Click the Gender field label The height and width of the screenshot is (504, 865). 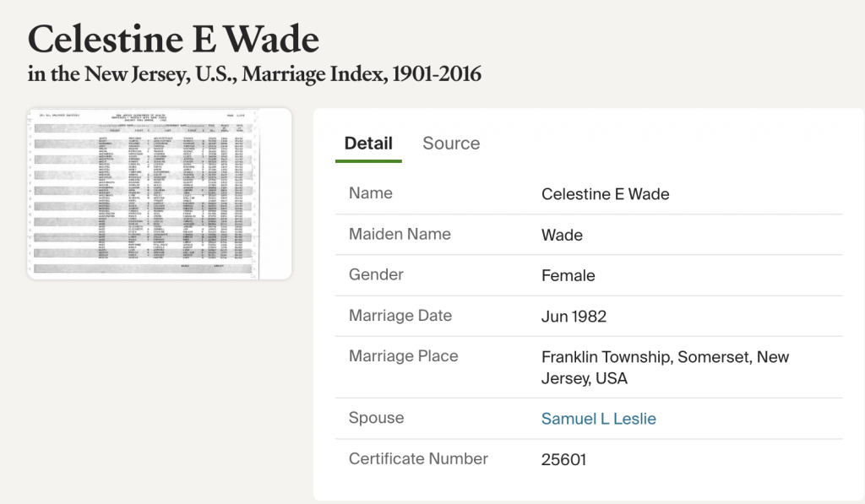[x=376, y=274]
